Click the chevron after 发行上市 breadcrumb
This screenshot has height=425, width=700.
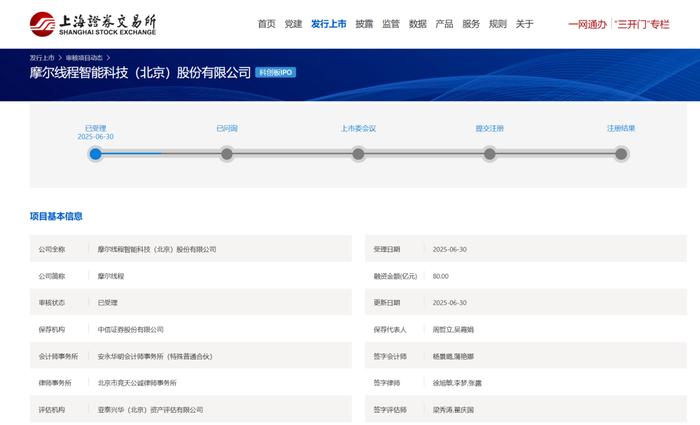pyautogui.click(x=60, y=58)
